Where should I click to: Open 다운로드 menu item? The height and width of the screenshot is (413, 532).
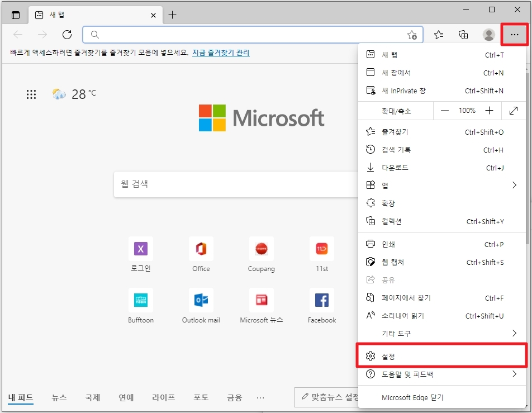pos(441,168)
